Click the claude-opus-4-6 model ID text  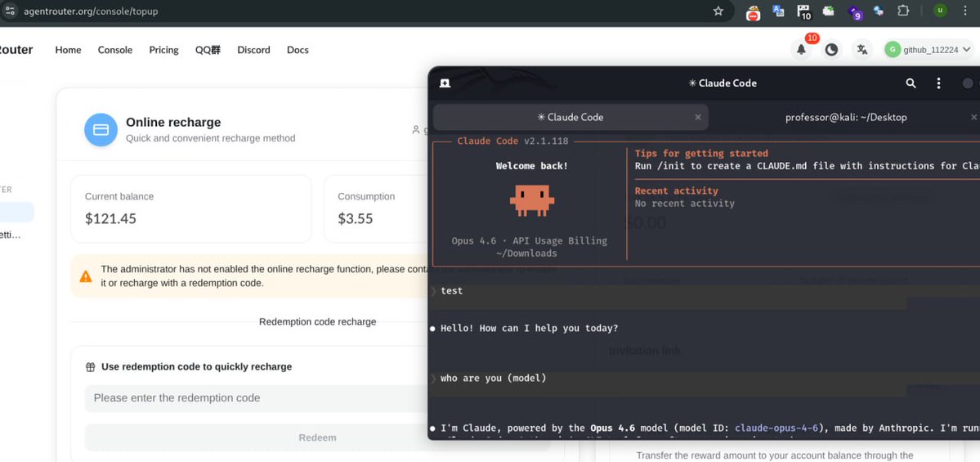click(776, 428)
